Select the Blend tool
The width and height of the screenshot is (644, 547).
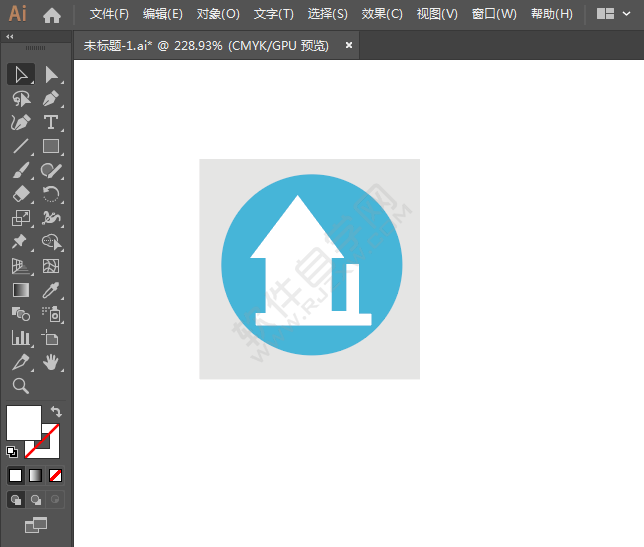(21, 315)
